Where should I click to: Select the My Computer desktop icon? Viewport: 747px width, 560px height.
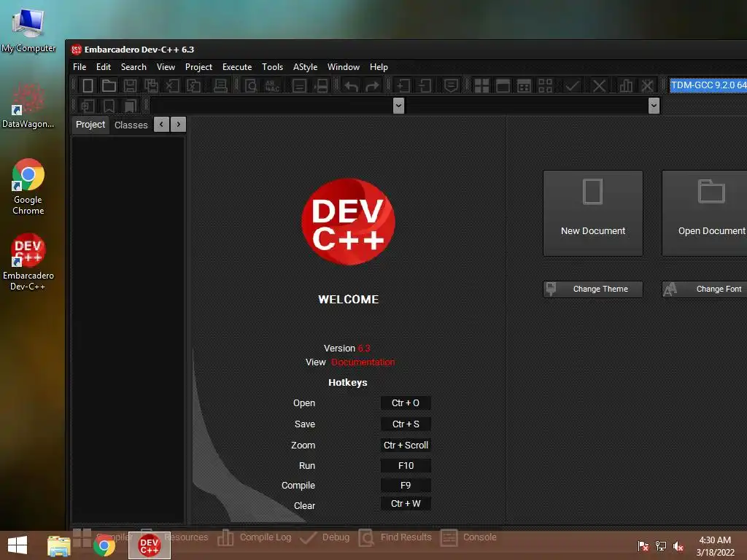pyautogui.click(x=28, y=31)
